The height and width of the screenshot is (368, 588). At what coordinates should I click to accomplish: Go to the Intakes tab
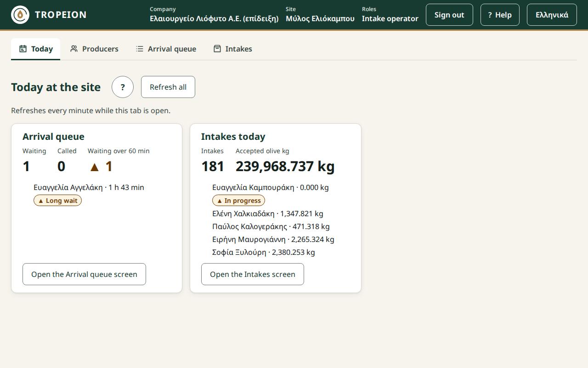(233, 49)
